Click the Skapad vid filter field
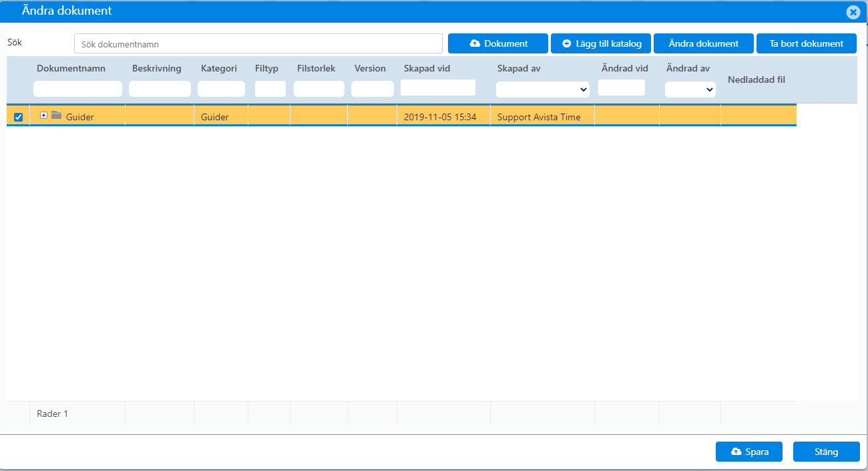868x471 pixels. tap(438, 88)
